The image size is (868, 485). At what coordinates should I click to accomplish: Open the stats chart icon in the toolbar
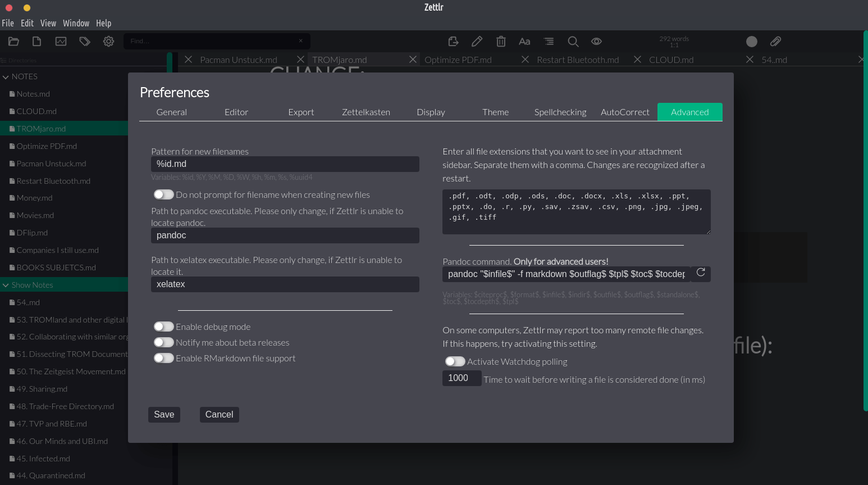pos(61,42)
